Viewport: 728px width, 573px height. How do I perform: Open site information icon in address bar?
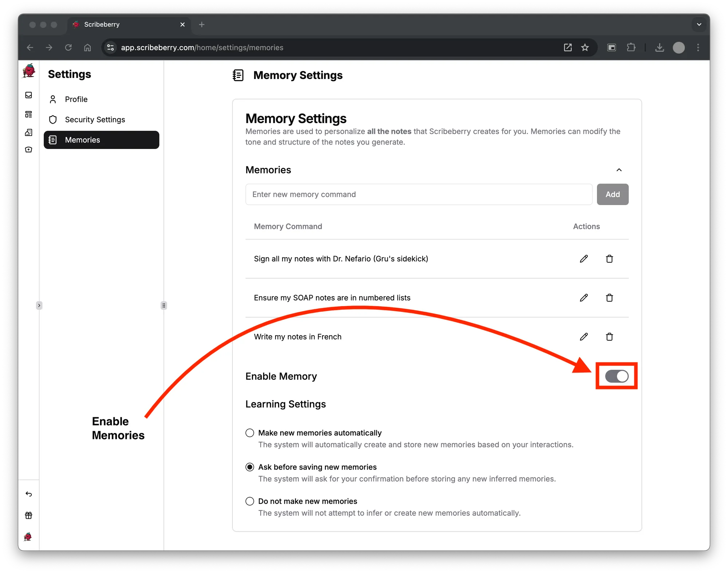click(x=111, y=47)
